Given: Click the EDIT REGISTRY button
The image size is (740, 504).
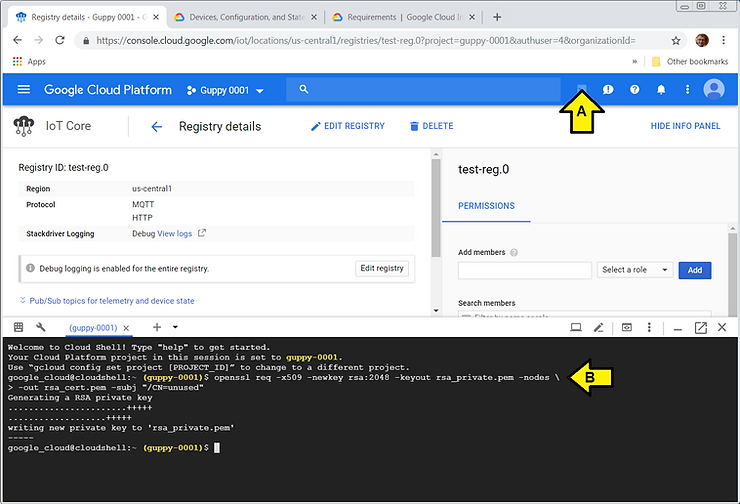Looking at the screenshot, I should pyautogui.click(x=348, y=127).
